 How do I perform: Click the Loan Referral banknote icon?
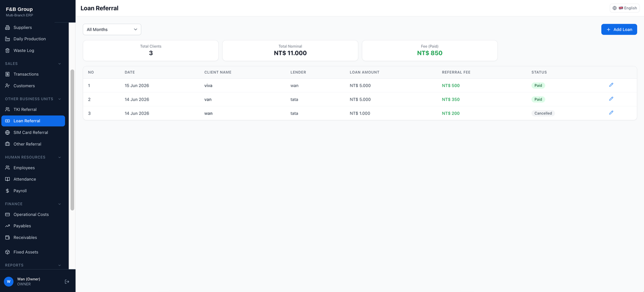click(x=7, y=121)
